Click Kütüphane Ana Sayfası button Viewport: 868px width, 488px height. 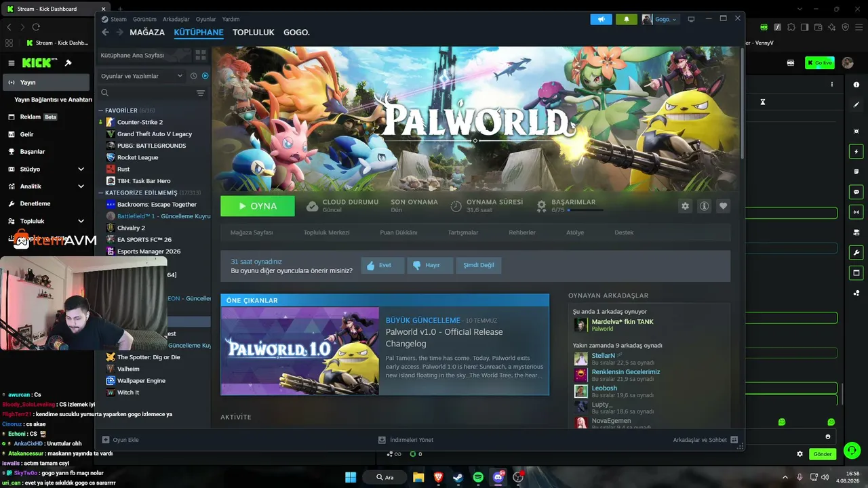click(x=144, y=55)
